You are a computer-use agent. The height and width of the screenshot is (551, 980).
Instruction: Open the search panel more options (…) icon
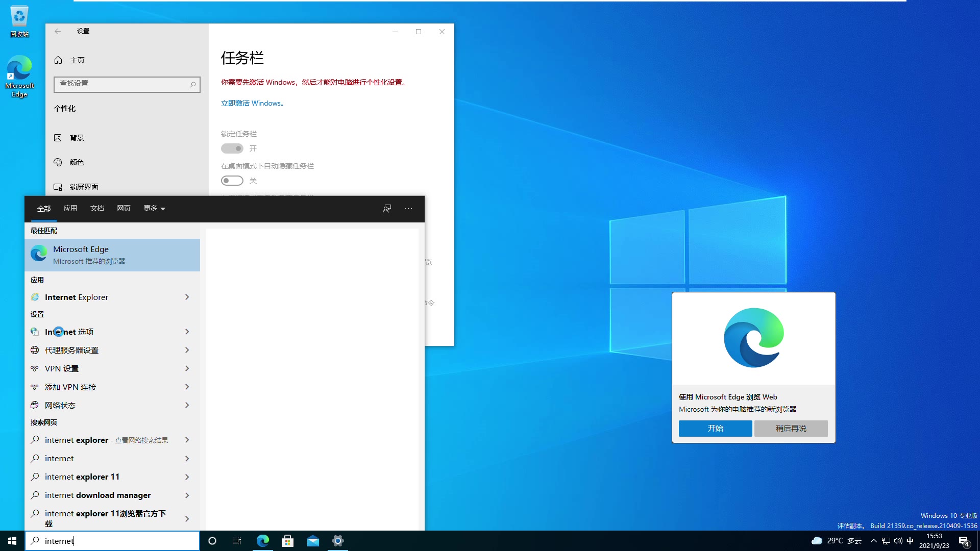point(408,209)
